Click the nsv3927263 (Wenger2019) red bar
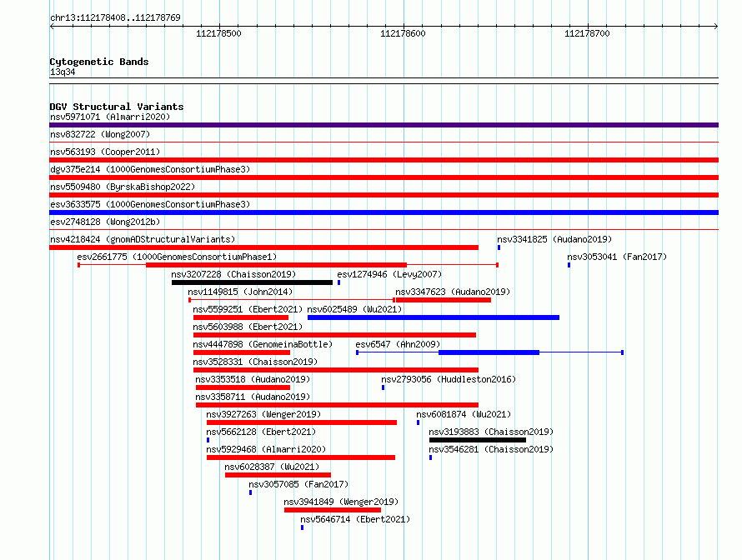The image size is (742, 560). pyautogui.click(x=302, y=422)
